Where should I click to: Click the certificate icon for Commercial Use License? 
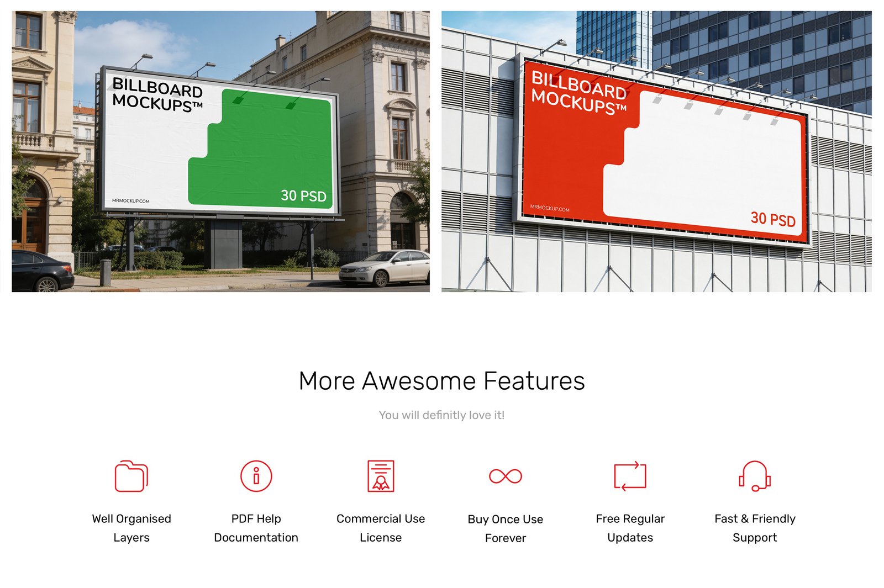click(381, 476)
